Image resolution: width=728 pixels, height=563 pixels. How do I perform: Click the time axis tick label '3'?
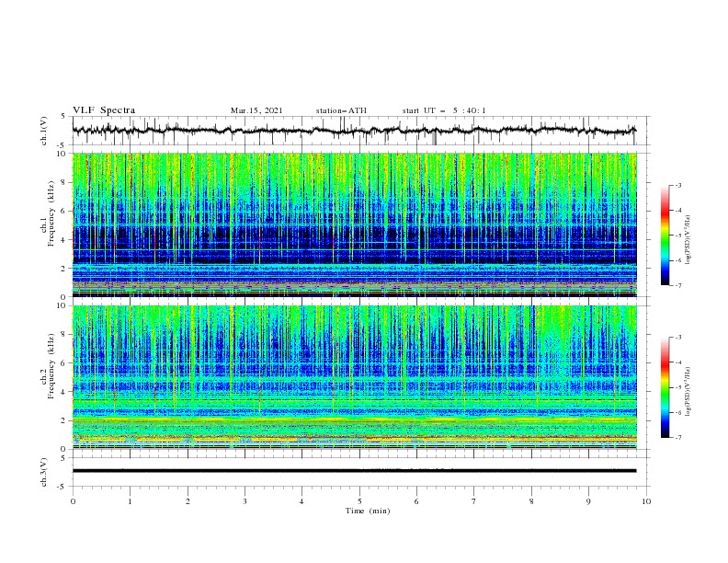point(245,501)
